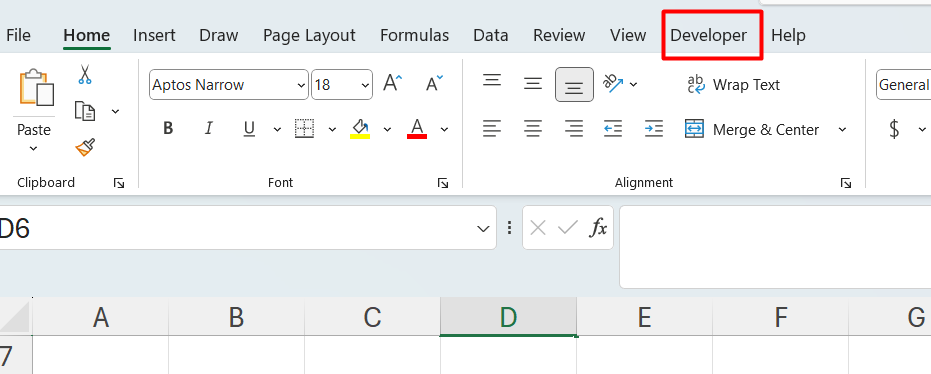Screen dimensions: 931x374
Task: Open Font settings dialog launcher
Action: [x=442, y=183]
